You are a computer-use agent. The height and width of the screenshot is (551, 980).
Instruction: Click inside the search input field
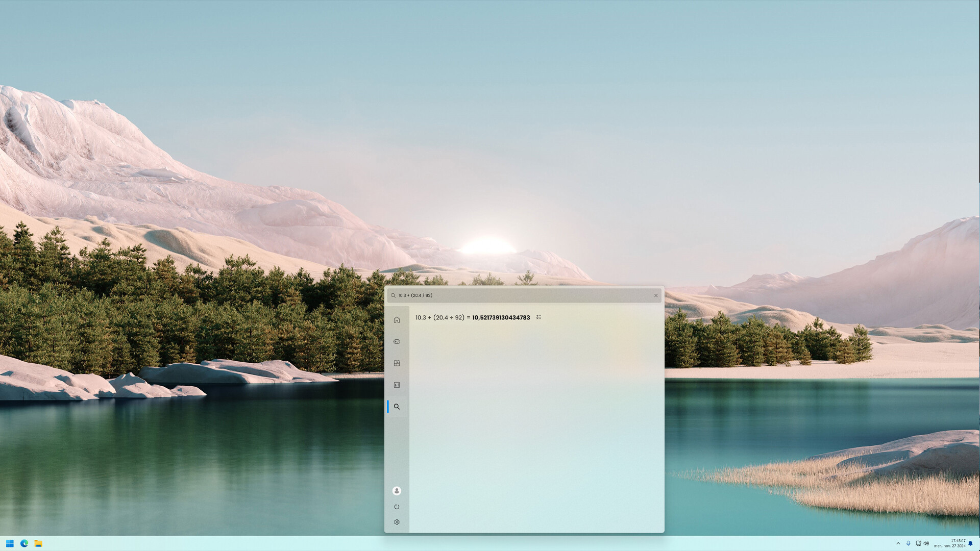pyautogui.click(x=510, y=295)
